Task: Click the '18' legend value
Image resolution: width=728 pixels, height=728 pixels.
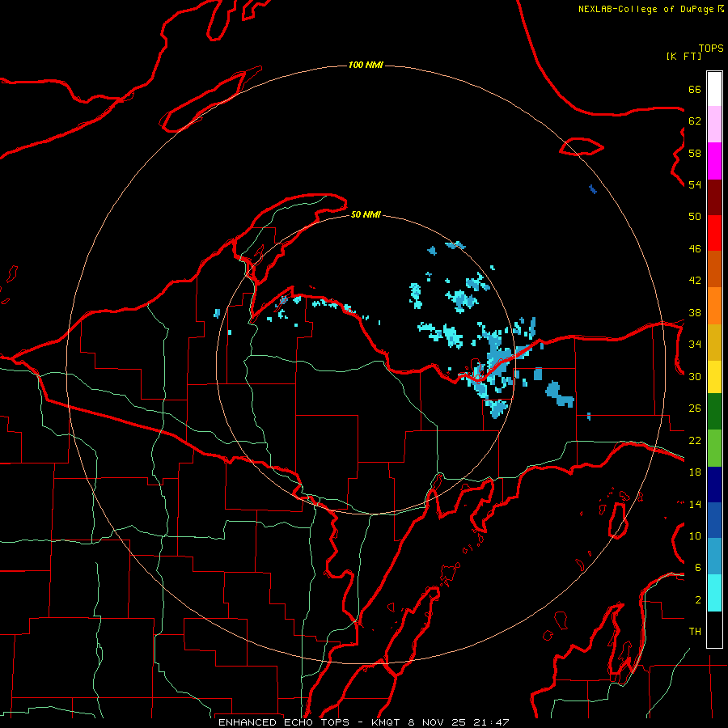Action: (x=695, y=472)
